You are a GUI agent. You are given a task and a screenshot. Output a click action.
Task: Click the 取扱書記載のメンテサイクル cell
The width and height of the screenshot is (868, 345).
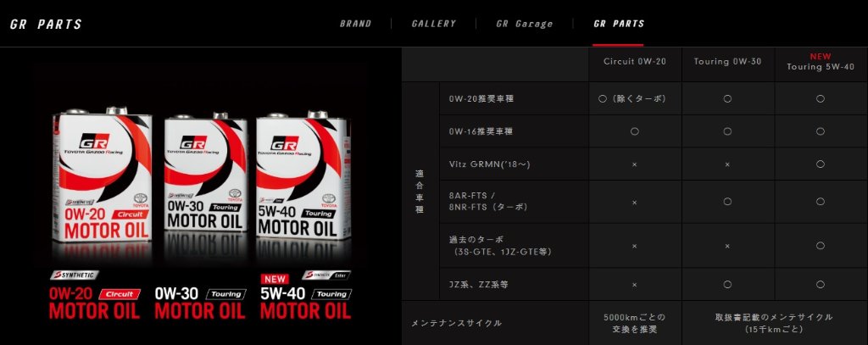pos(774,324)
